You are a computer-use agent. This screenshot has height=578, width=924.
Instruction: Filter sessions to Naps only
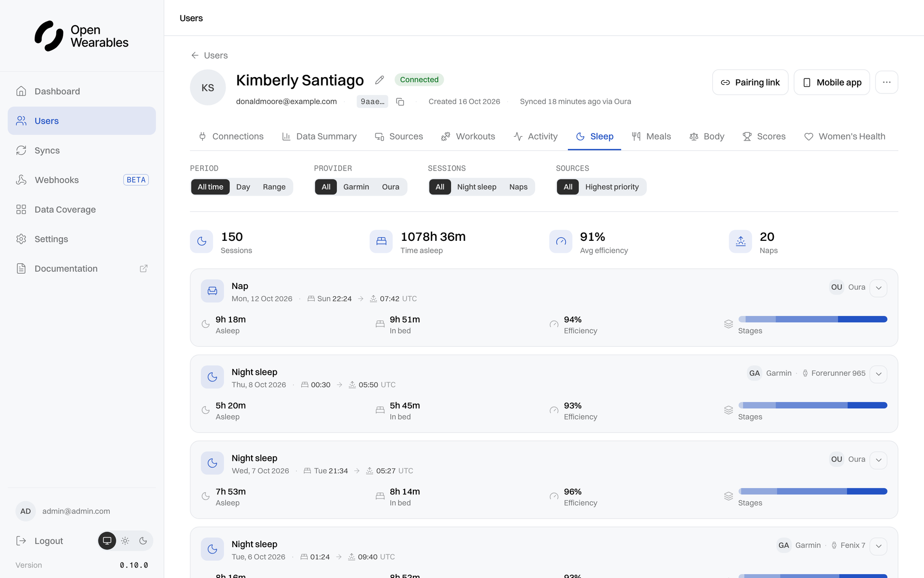pos(518,187)
